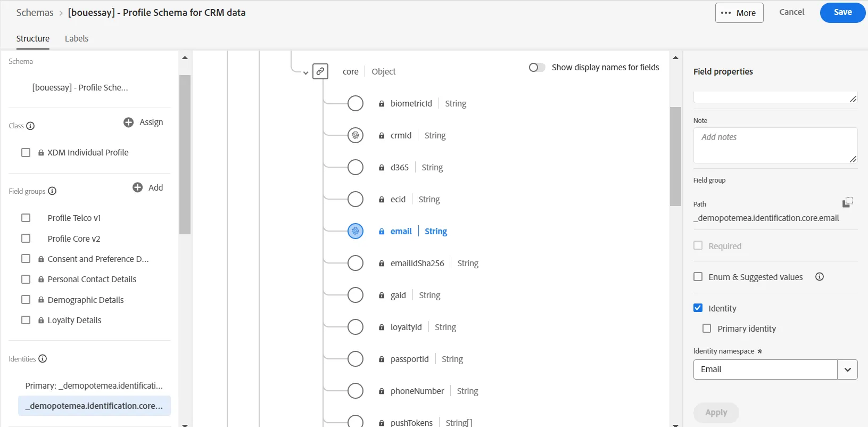868x427 pixels.
Task: Check the Profile Telco v1 checkbox
Action: pos(26,218)
